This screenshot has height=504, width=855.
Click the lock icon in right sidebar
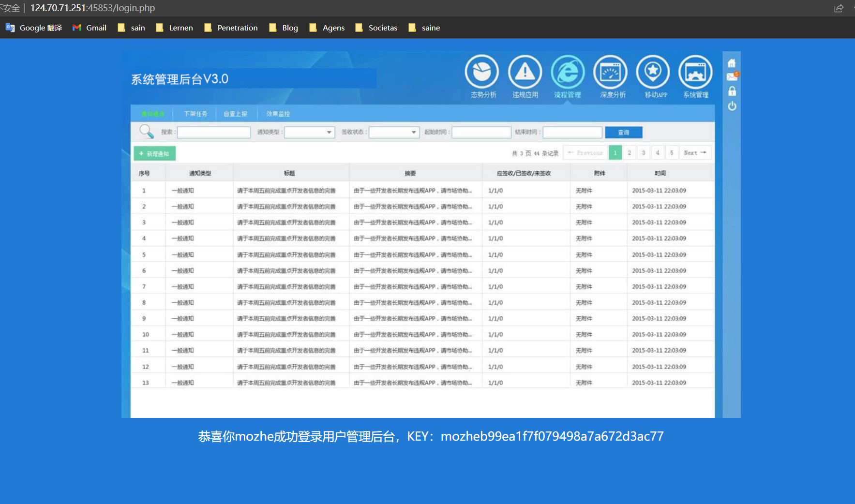732,91
